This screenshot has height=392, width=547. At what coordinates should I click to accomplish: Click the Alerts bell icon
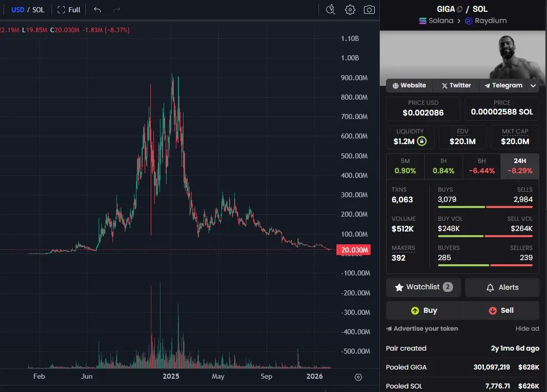[490, 288]
